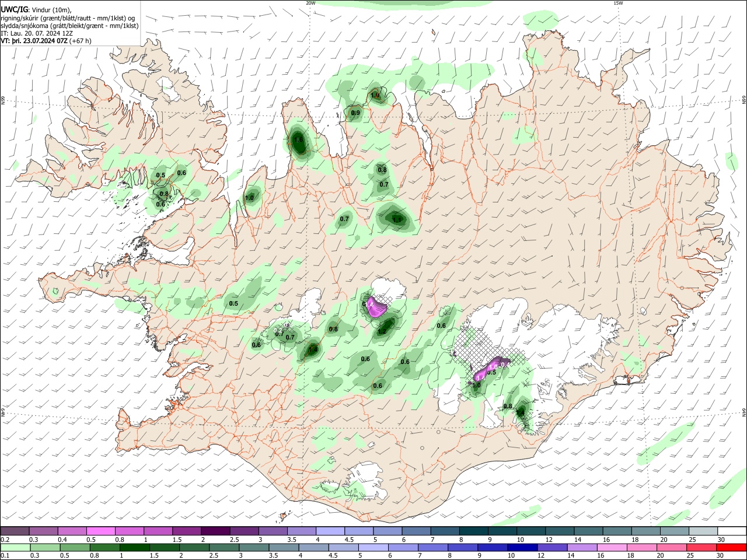
Task: Pick the bright pink snow swatch between 0.5 and 0.8
Action: point(101,531)
